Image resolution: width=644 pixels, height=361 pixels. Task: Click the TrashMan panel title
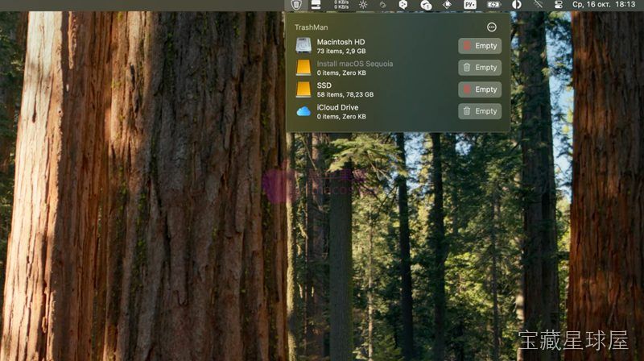click(311, 27)
